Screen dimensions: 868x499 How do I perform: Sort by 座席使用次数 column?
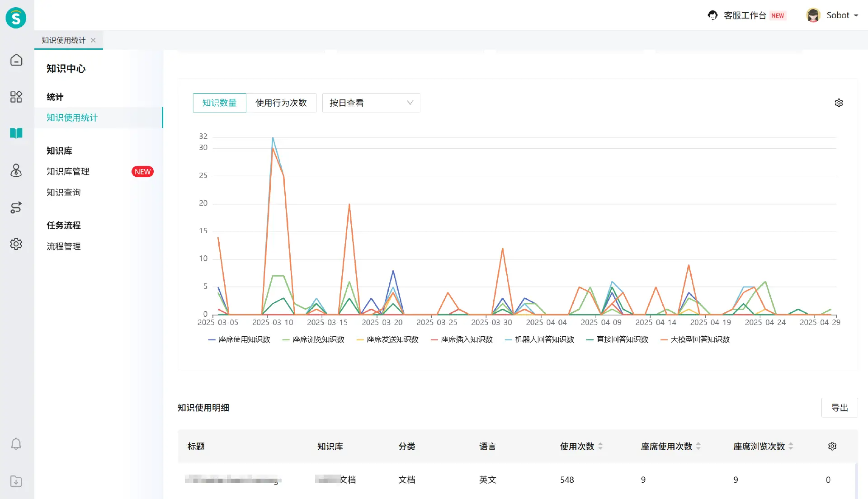698,446
